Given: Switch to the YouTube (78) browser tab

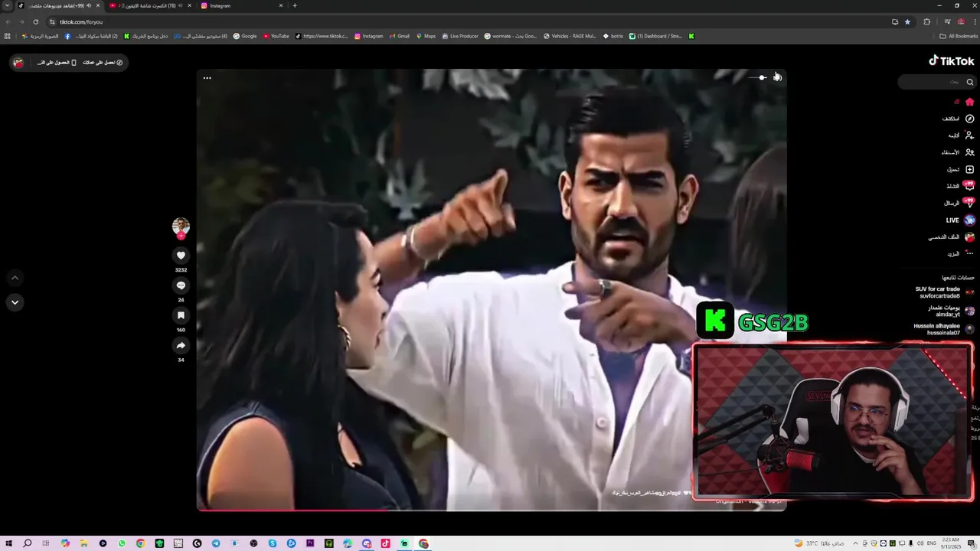Looking at the screenshot, I should pos(149,5).
